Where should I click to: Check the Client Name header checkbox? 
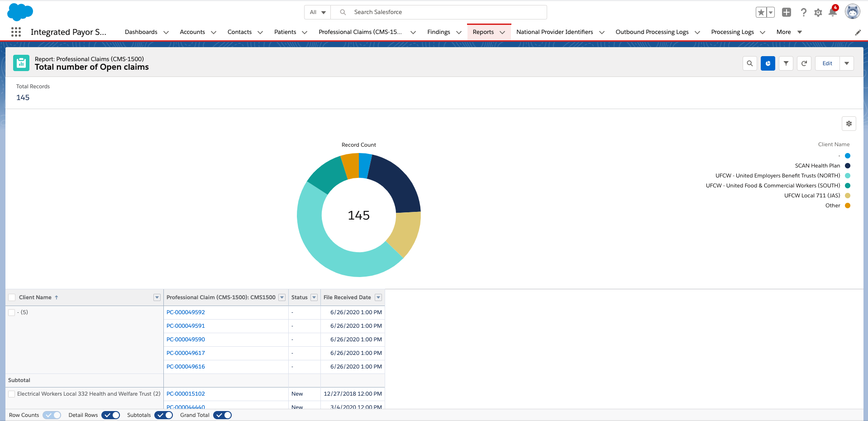pos(12,297)
